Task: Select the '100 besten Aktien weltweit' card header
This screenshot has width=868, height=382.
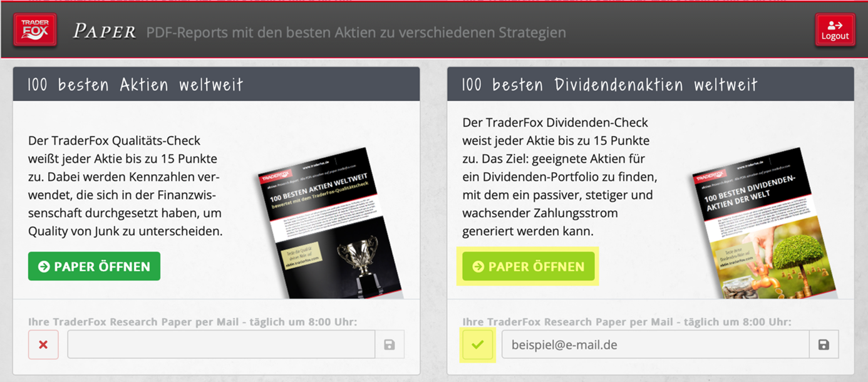Action: pyautogui.click(x=215, y=85)
